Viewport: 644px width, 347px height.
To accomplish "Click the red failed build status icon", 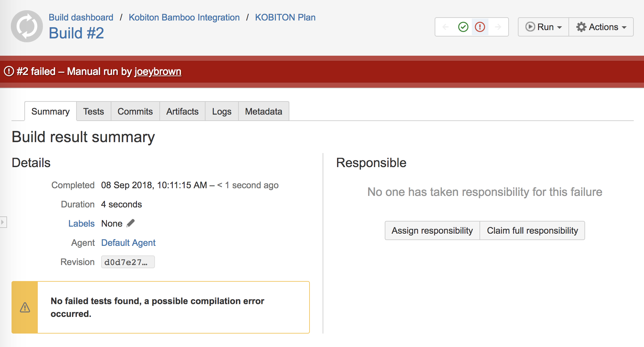I will coord(480,27).
